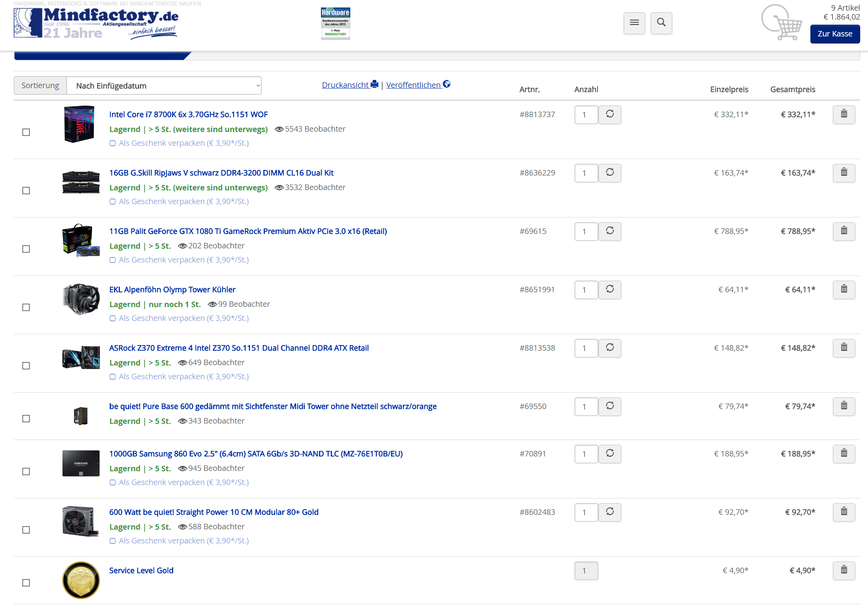
Task: Open 11GB Palit GeForce GTX 1080 Ti link
Action: click(248, 231)
